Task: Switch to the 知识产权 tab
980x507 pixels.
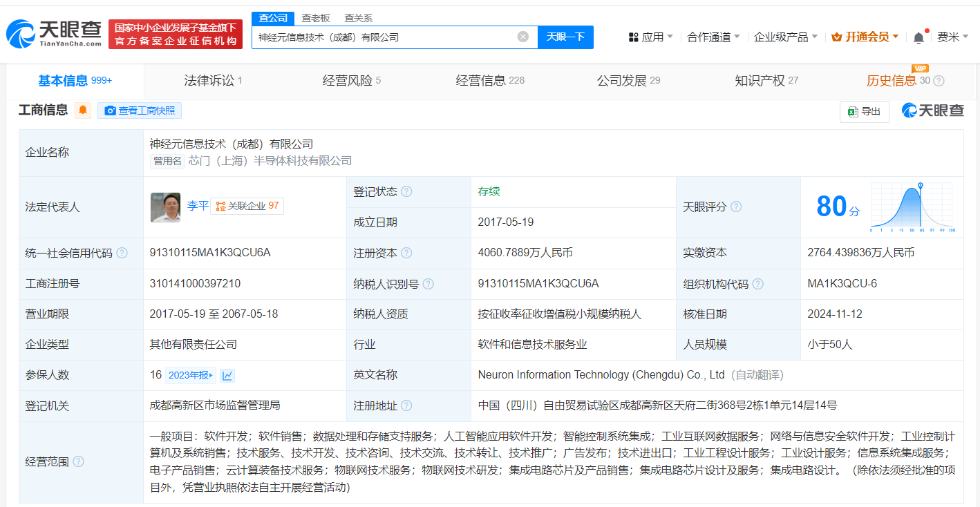Action: pyautogui.click(x=766, y=81)
